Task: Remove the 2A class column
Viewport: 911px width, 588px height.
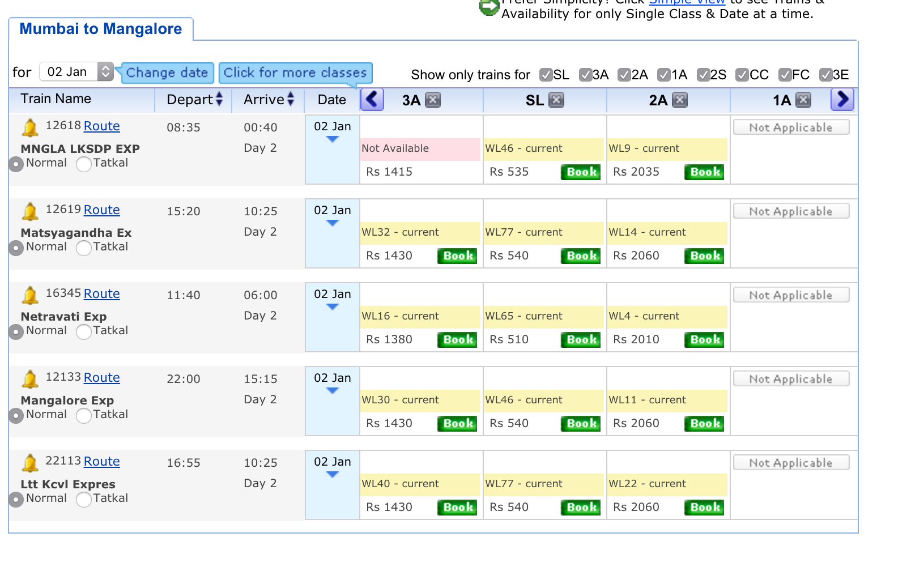Action: 680,100
